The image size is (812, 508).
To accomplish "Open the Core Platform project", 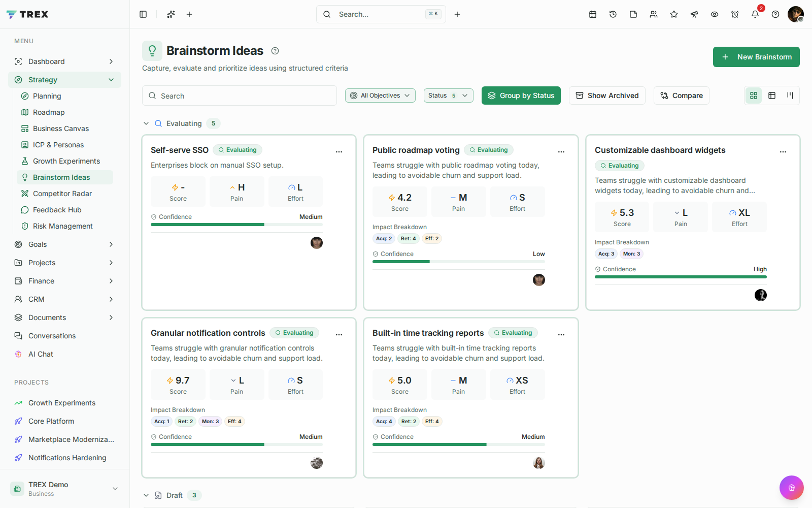I will [65, 421].
